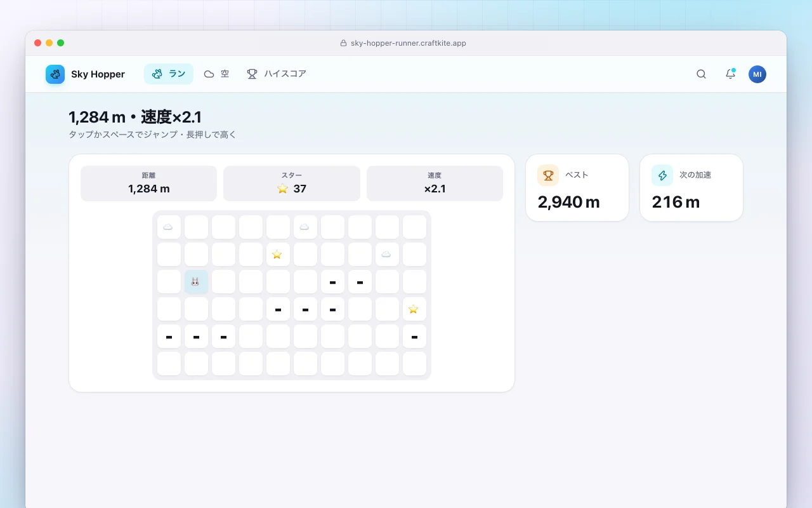
Task: Click the star count 37
Action: click(299, 189)
